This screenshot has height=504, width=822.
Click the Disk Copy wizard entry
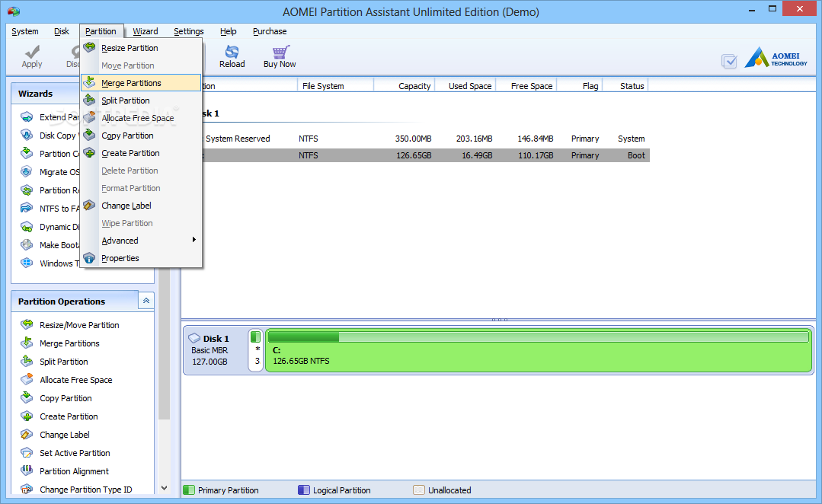pos(50,136)
